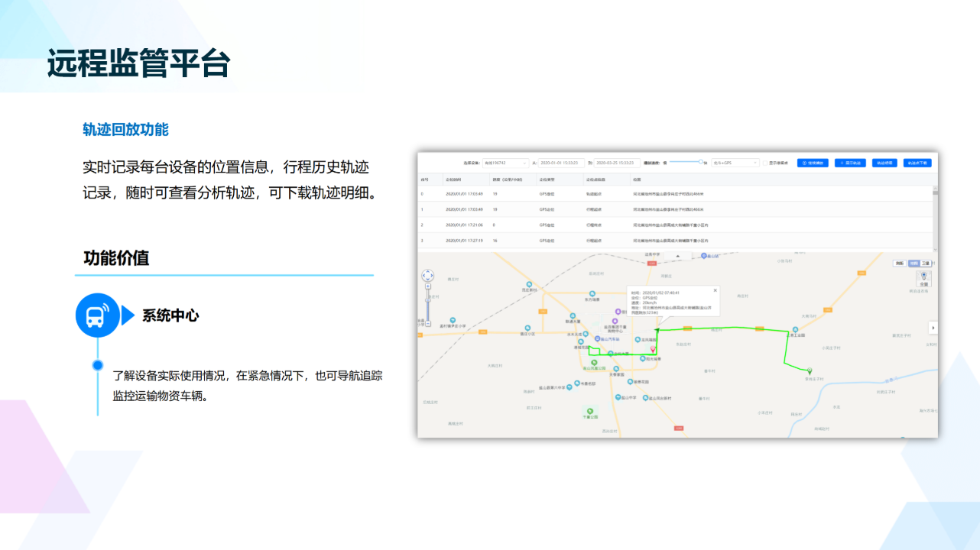Click the 盐山凤凰公园 park marker
980x550 pixels.
[x=594, y=363]
